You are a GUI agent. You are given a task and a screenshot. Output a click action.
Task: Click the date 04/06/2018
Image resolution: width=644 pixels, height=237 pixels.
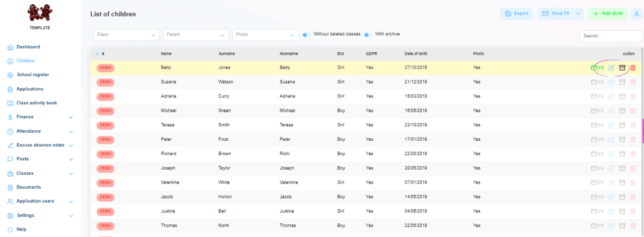coord(416,211)
